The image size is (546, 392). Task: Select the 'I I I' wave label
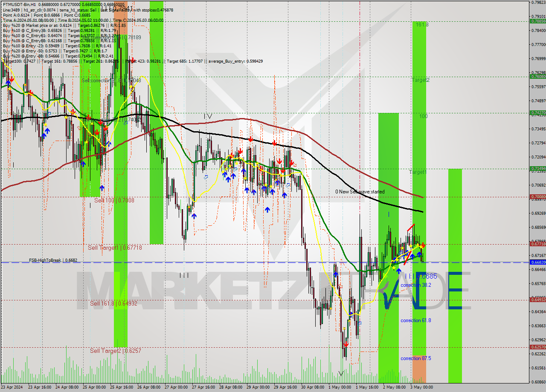pyautogui.click(x=184, y=276)
